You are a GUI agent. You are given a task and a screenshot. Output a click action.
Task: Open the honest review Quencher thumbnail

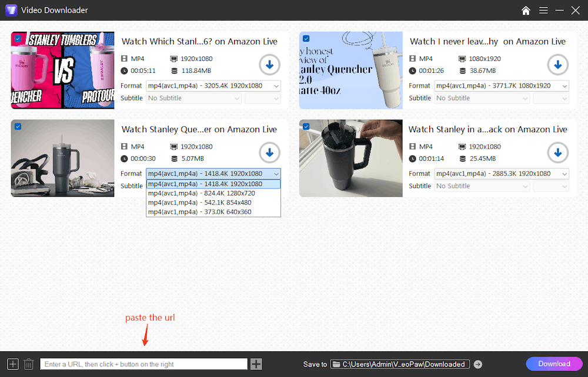[x=351, y=70]
